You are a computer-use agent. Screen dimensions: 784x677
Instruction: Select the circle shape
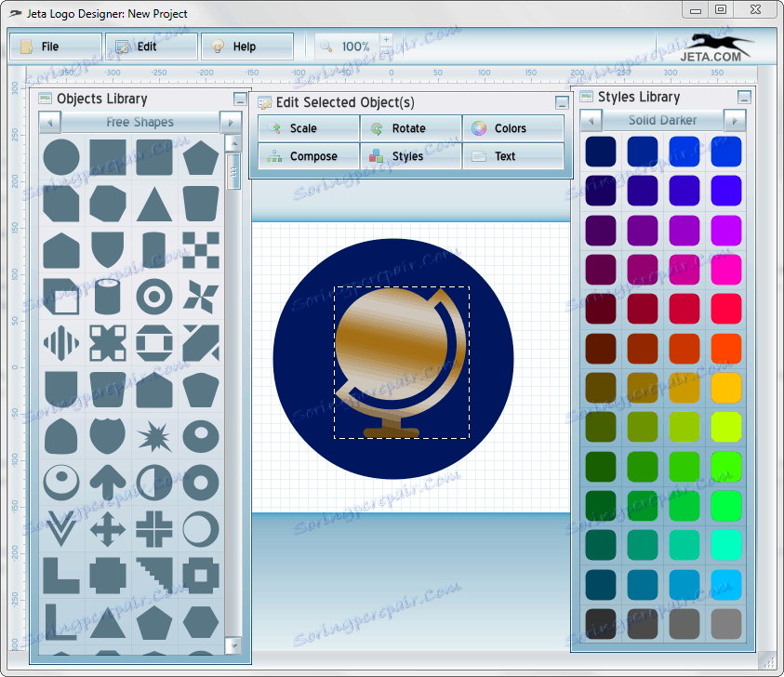tap(61, 157)
